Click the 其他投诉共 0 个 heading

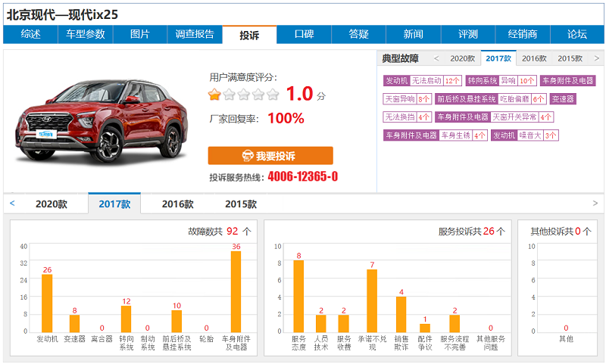[x=561, y=232]
